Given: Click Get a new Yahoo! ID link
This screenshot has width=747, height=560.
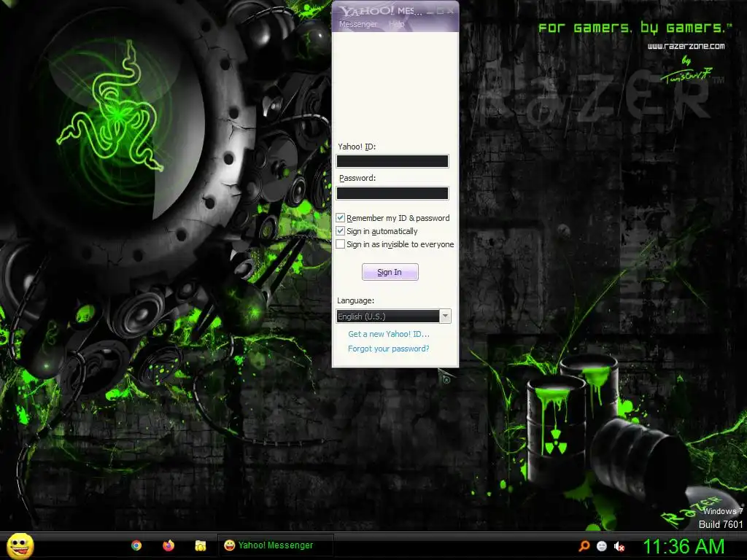Looking at the screenshot, I should [x=388, y=334].
